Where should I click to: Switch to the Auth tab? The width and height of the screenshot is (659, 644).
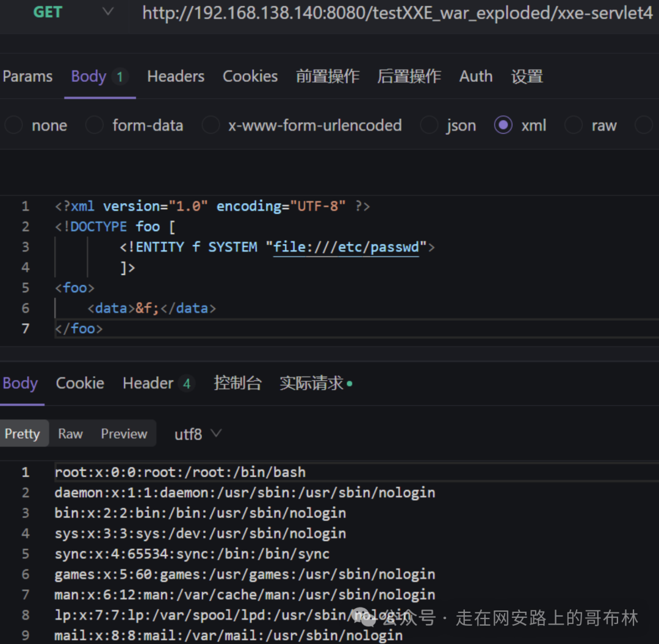pos(476,76)
